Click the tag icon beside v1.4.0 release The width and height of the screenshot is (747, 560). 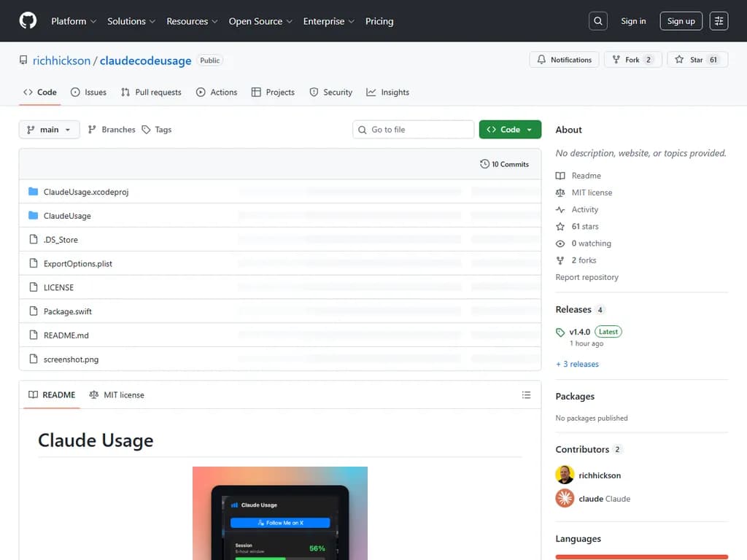[x=560, y=331]
